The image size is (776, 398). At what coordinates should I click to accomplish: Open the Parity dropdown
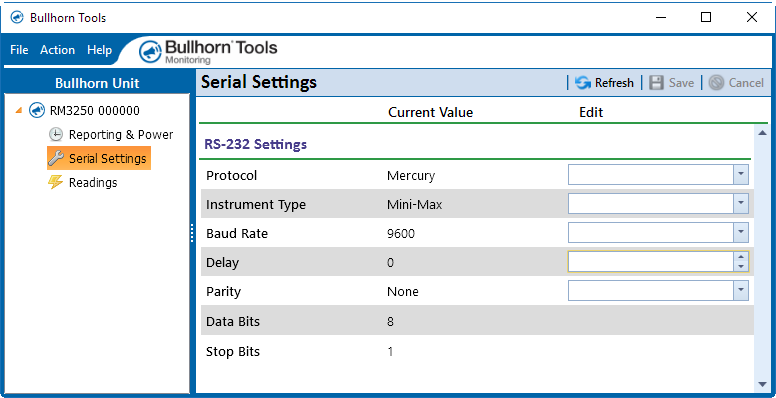click(741, 291)
